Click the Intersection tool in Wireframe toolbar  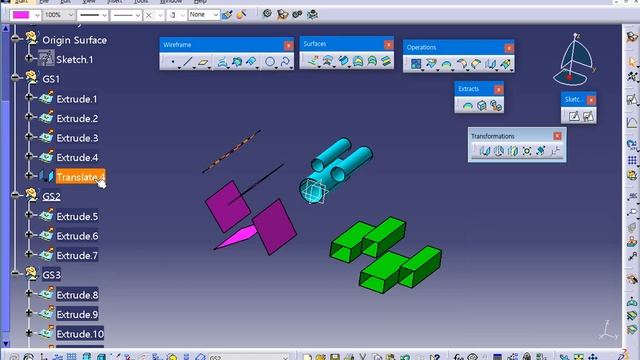coord(237,62)
